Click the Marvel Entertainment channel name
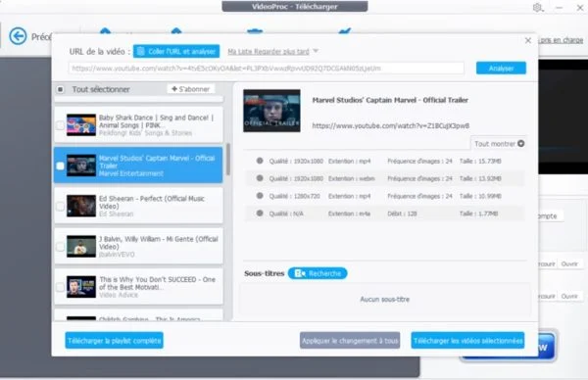Viewport: 588px width, 380px height. click(131, 173)
